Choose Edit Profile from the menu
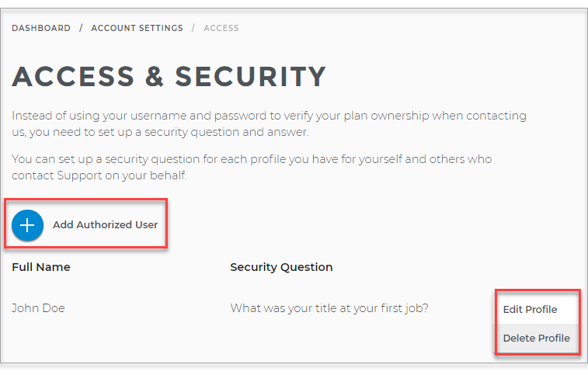The image size is (588, 375). 531,309
